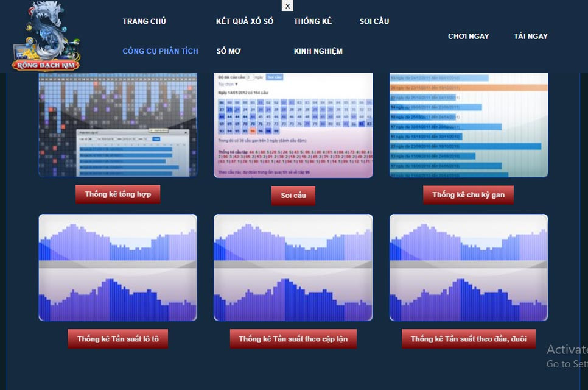Click the Rồng Bạch Kim dragon logo

pos(46,37)
